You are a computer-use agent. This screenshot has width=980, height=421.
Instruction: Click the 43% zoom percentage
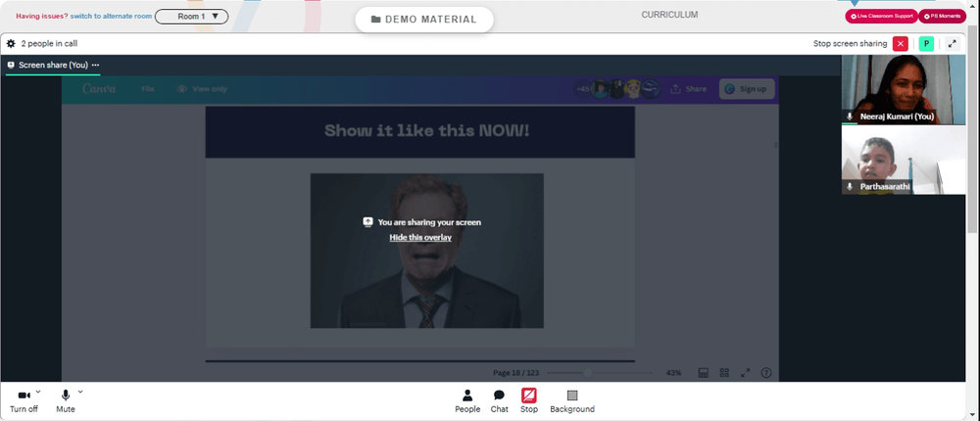pos(673,373)
